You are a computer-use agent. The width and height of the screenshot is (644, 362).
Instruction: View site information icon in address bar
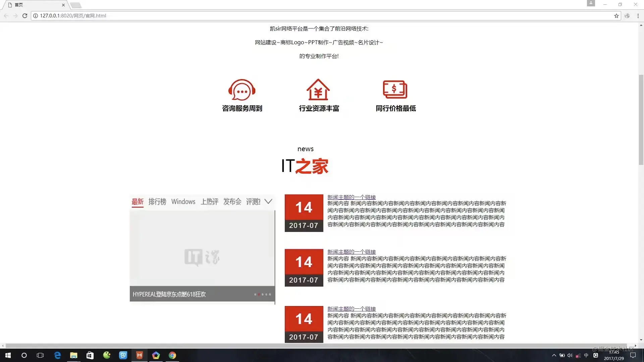(x=36, y=16)
